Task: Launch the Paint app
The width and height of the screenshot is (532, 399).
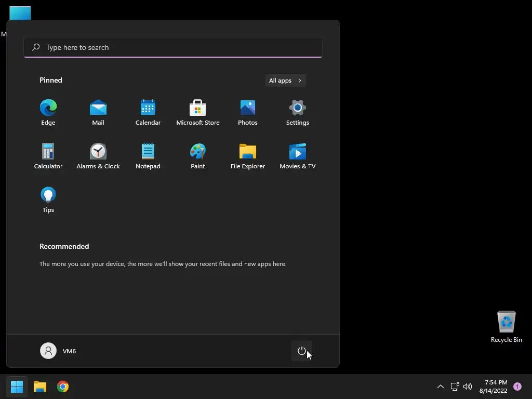Action: [198, 156]
